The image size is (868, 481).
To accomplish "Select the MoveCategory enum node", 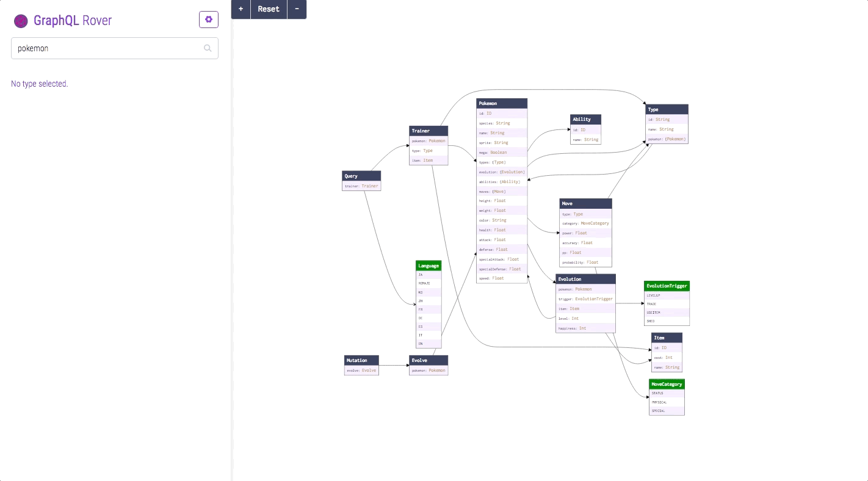I will [x=666, y=384].
